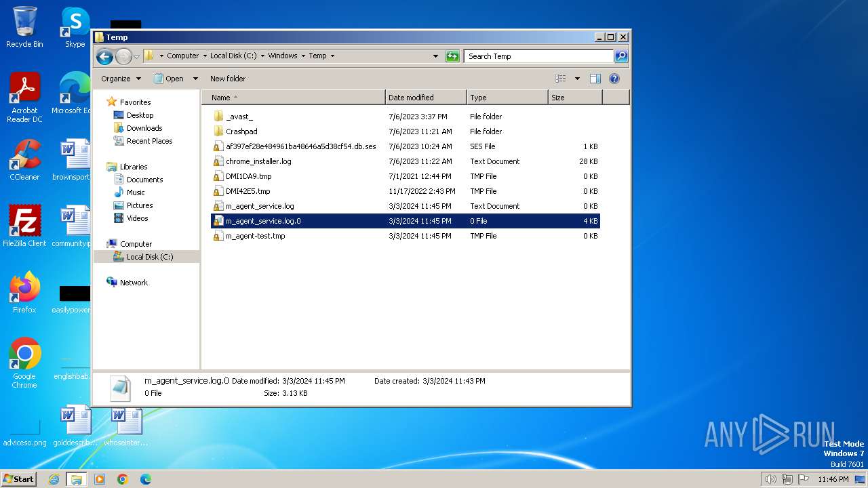868x488 pixels.
Task: Select the DMI42E5.tmp file
Action: (406, 191)
